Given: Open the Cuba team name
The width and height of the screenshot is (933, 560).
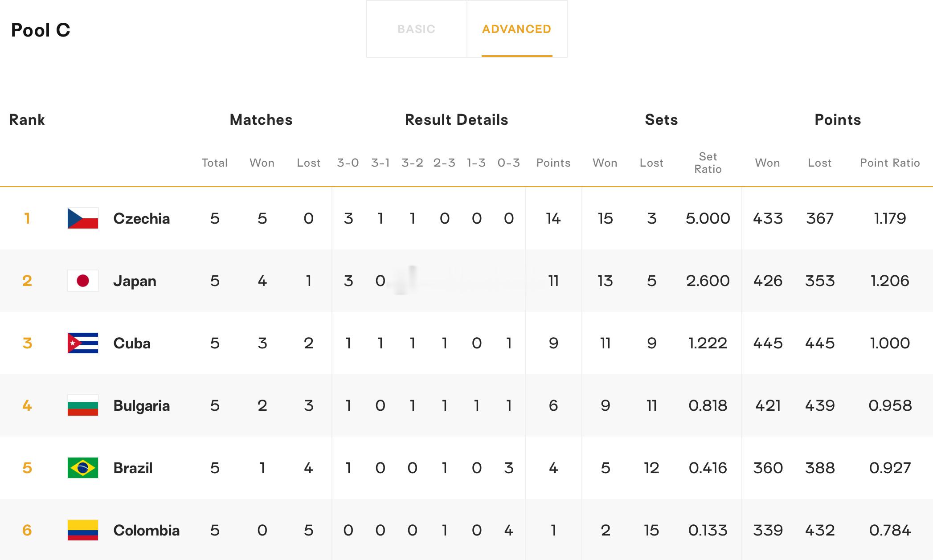Looking at the screenshot, I should click(132, 343).
